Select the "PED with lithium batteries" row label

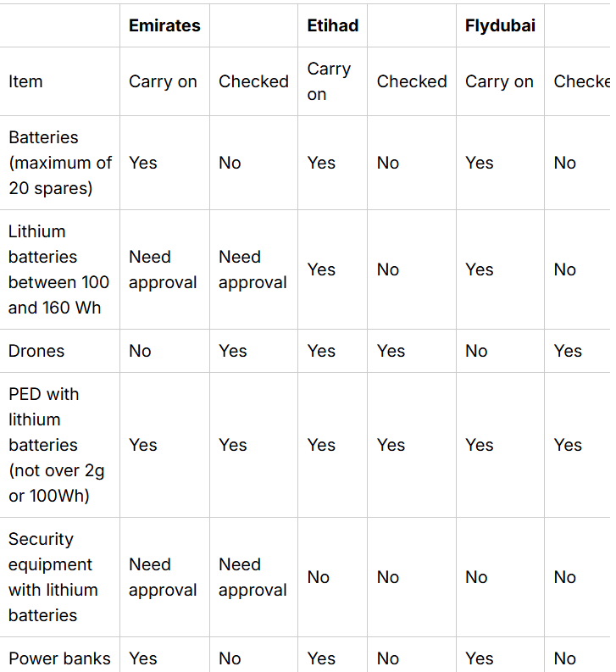57,445
